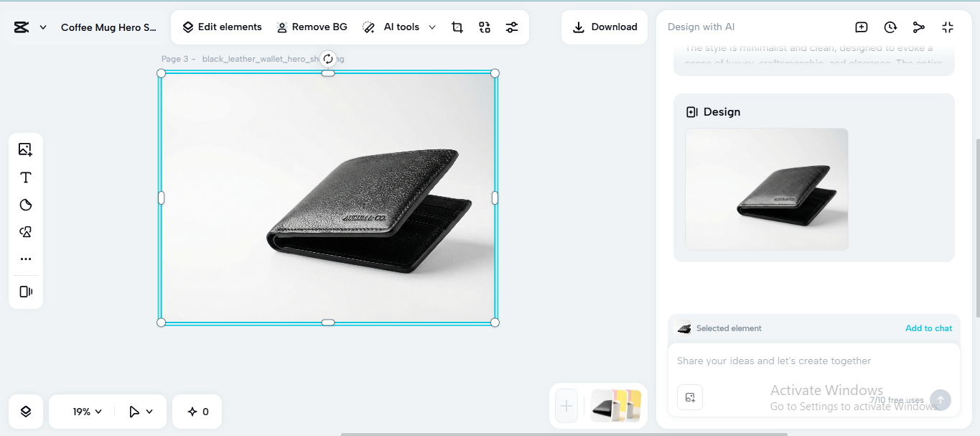
Task: Collapse the Design with AI panel
Action: coord(948,27)
